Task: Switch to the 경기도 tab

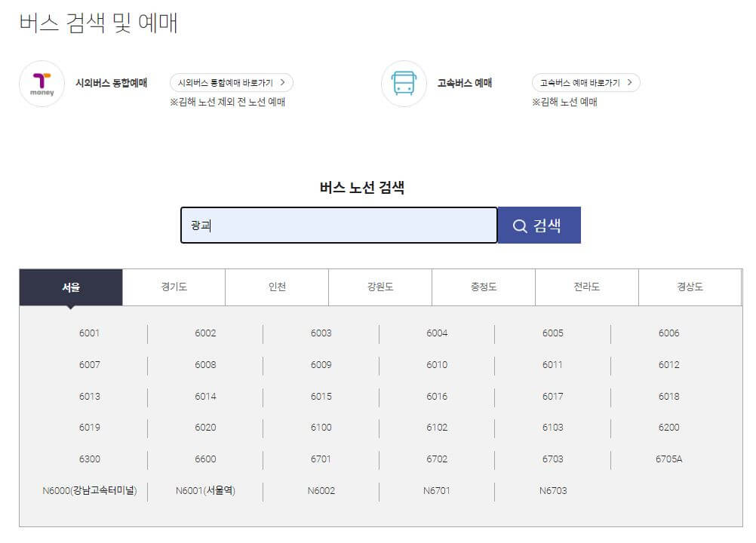Action: pos(173,287)
